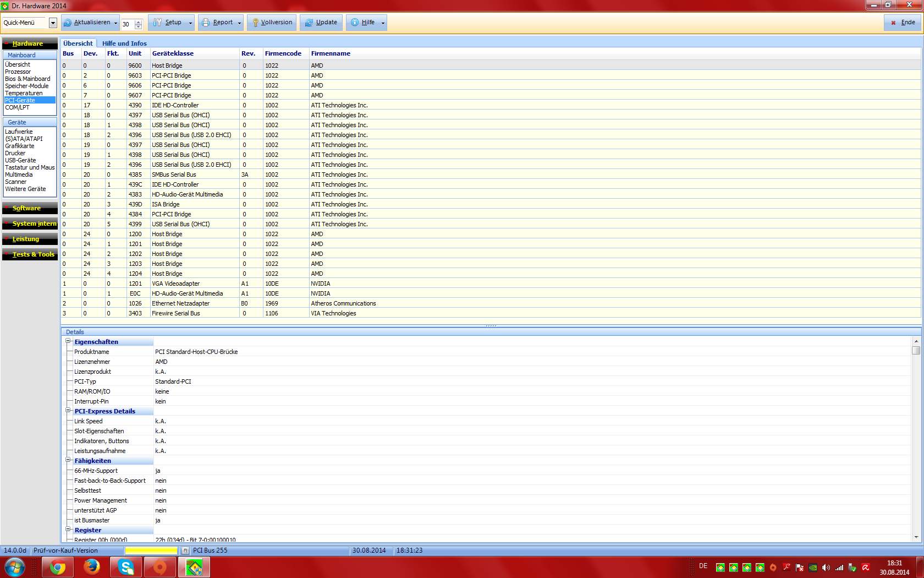The height and width of the screenshot is (578, 924).
Task: Click the Report printer icon
Action: pos(206,23)
